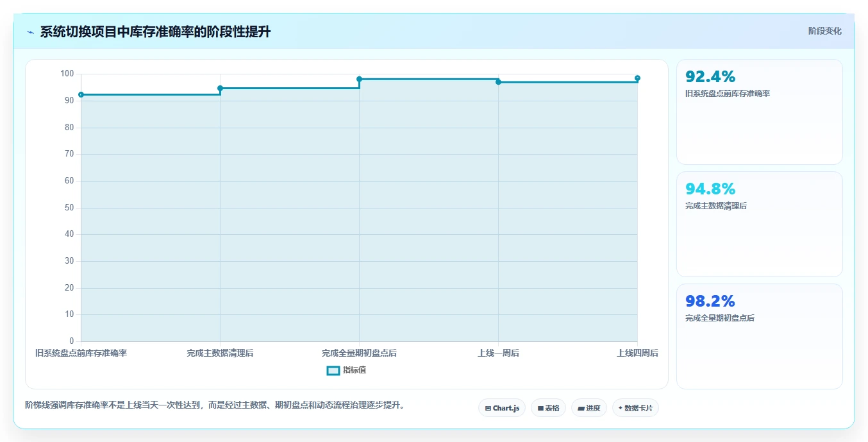
Task: Toggle the 指标值 legend swatch
Action: 333,370
